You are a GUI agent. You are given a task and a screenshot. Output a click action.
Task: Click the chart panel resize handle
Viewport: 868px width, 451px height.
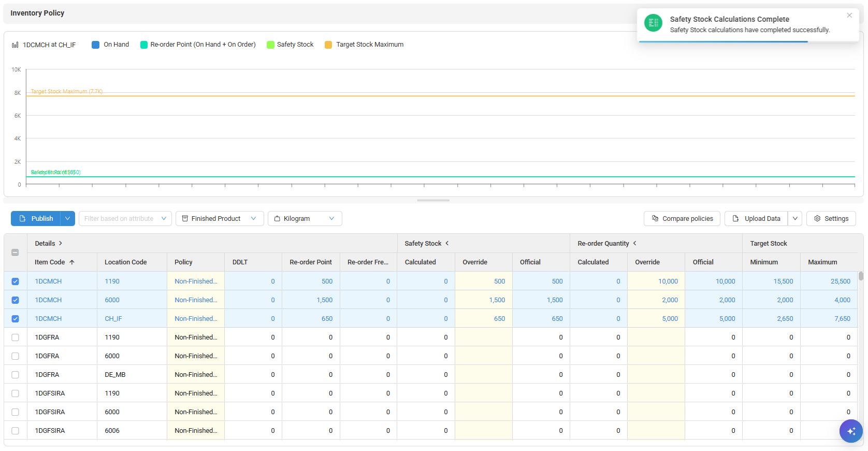[x=433, y=200]
